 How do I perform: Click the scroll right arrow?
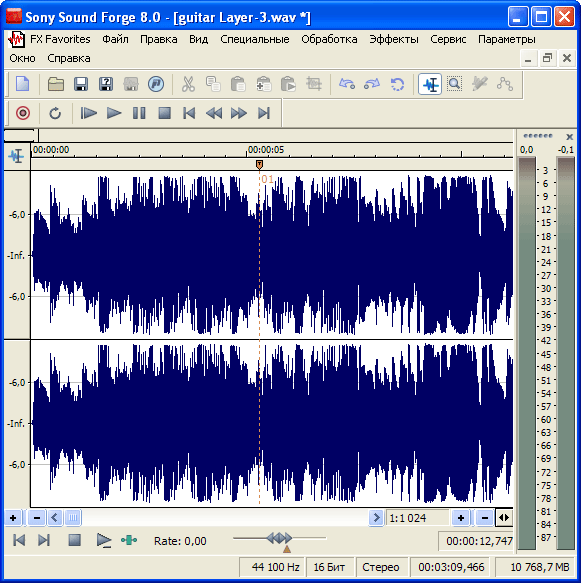[376, 518]
